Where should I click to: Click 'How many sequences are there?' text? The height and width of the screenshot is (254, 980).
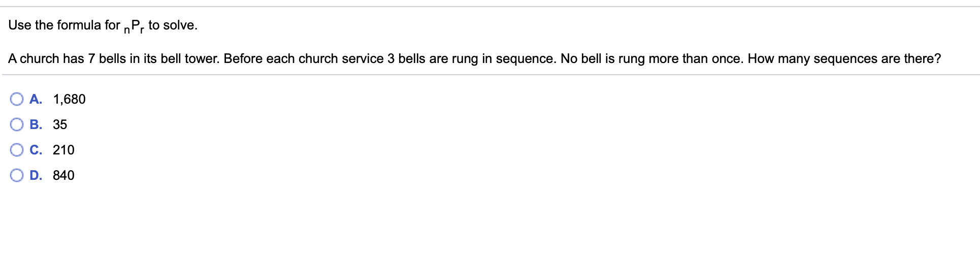pos(844,58)
